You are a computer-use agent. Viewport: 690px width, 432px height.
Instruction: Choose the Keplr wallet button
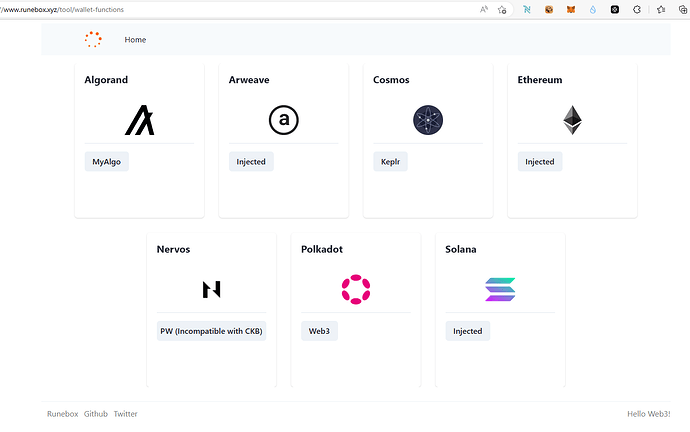pyautogui.click(x=390, y=161)
